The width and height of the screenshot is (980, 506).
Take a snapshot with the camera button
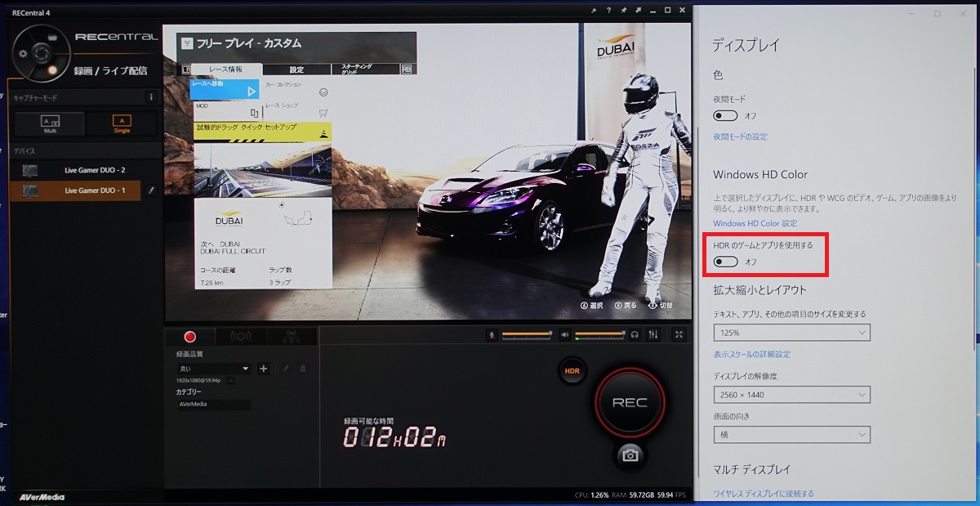pos(630,455)
